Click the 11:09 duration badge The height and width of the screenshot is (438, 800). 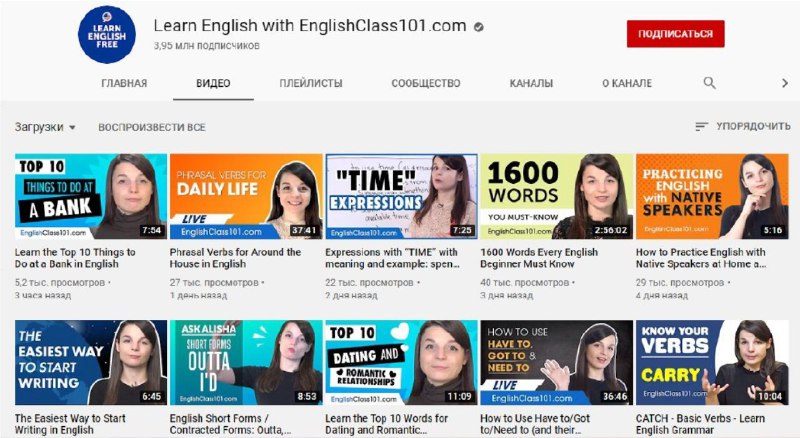pos(459,397)
